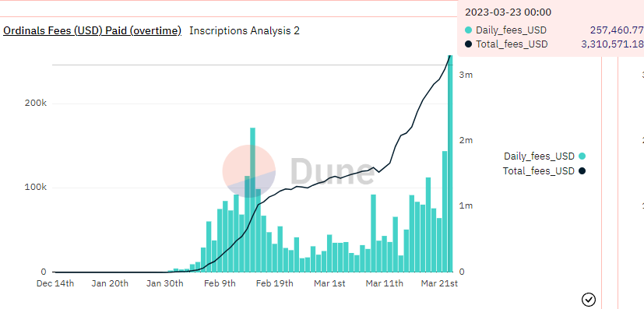Click the dark Total_fees_USD legend dot
This screenshot has width=644, height=309.
click(x=582, y=171)
